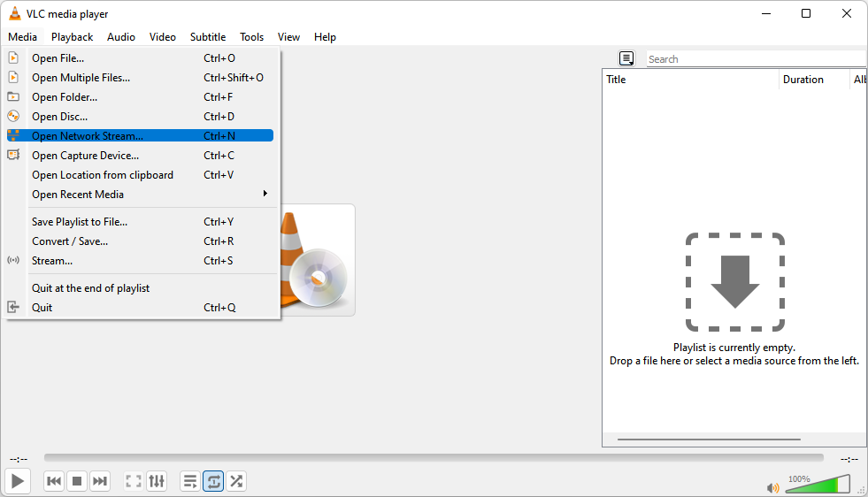Click the playlist Search field
Viewport: 868px width, 497px height.
pyautogui.click(x=757, y=58)
